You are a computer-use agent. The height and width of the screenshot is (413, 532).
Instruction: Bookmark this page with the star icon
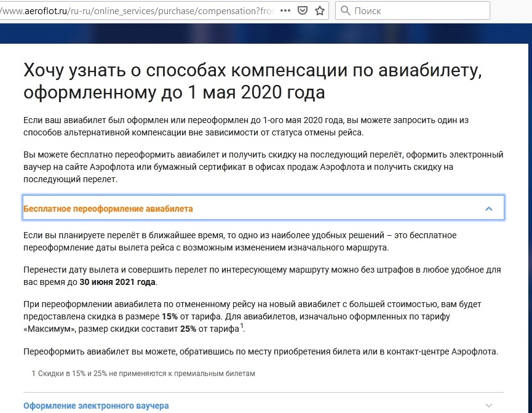click(320, 10)
